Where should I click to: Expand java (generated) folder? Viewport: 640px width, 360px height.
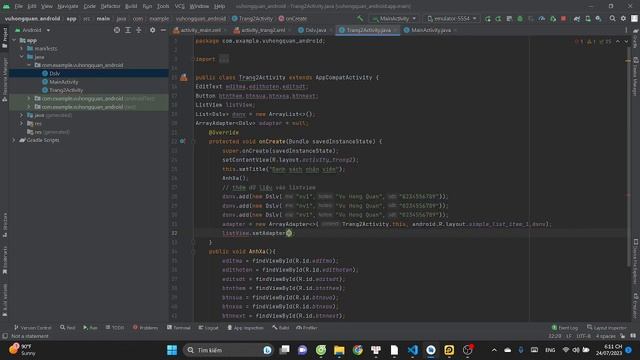click(22, 115)
